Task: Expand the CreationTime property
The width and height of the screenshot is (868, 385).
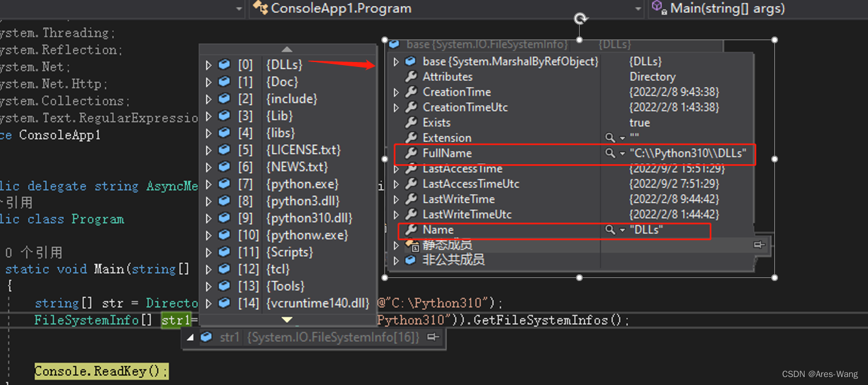Action: click(397, 92)
